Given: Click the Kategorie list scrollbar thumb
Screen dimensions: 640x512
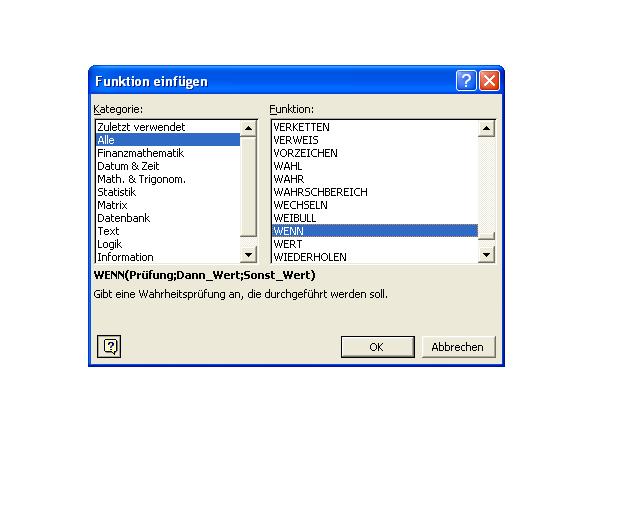Looking at the screenshot, I should 248,187.
